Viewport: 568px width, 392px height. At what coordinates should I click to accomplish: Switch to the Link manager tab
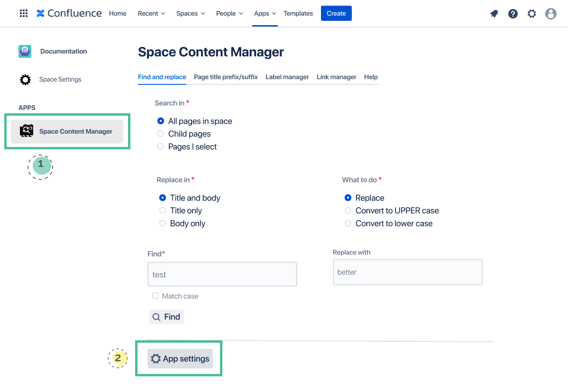(x=336, y=77)
